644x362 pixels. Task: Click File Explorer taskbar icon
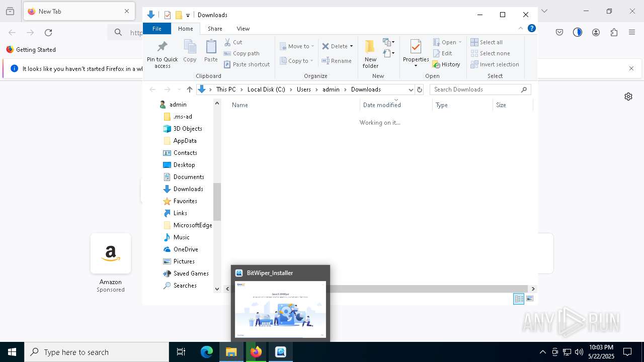(x=231, y=352)
